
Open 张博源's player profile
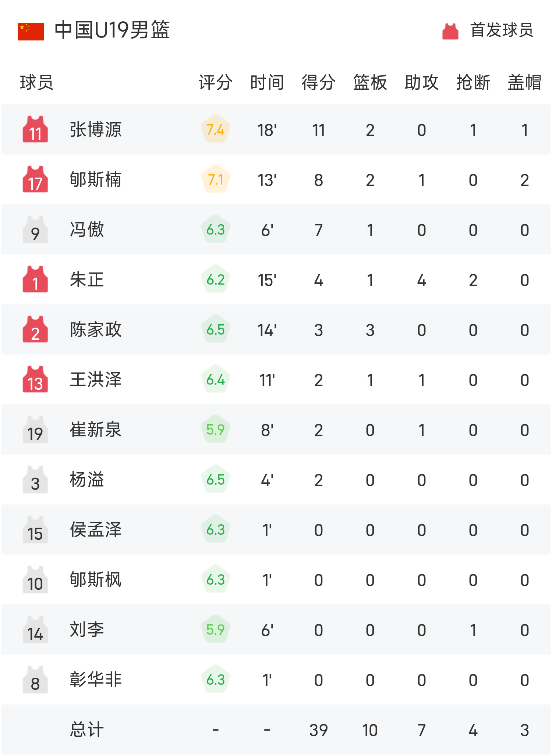tap(96, 129)
